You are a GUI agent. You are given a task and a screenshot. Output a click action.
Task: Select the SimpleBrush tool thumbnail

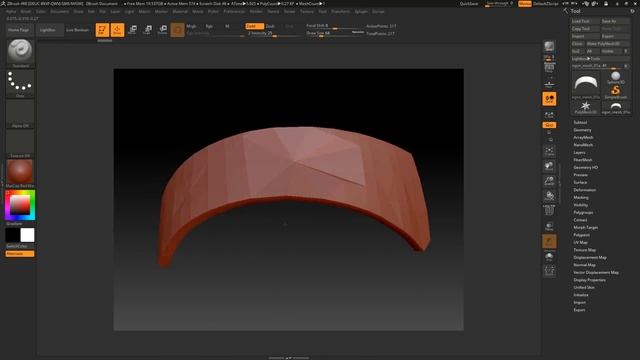616,91
